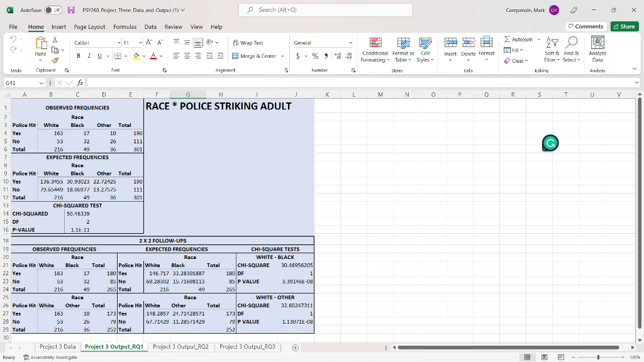The width and height of the screenshot is (644, 362).
Task: Click the Center align icon
Action: pos(187,56)
